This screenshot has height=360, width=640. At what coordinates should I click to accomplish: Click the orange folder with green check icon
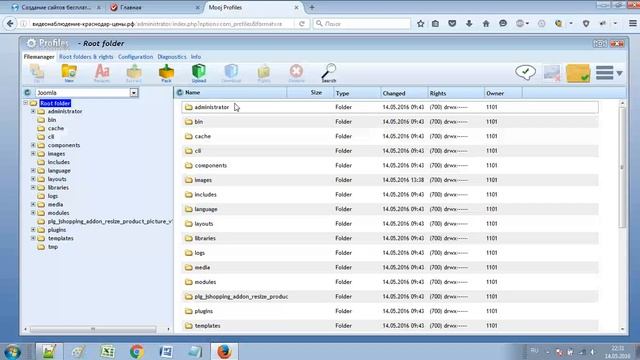pos(578,73)
